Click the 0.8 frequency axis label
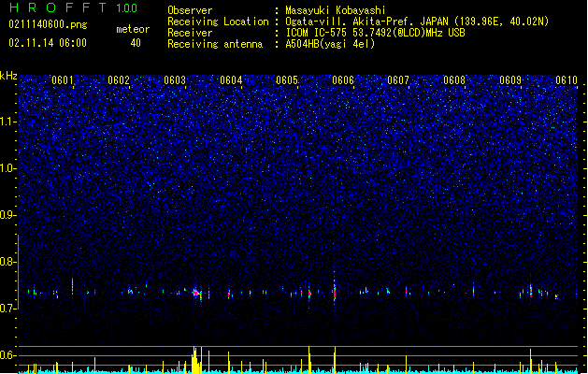 coord(7,262)
